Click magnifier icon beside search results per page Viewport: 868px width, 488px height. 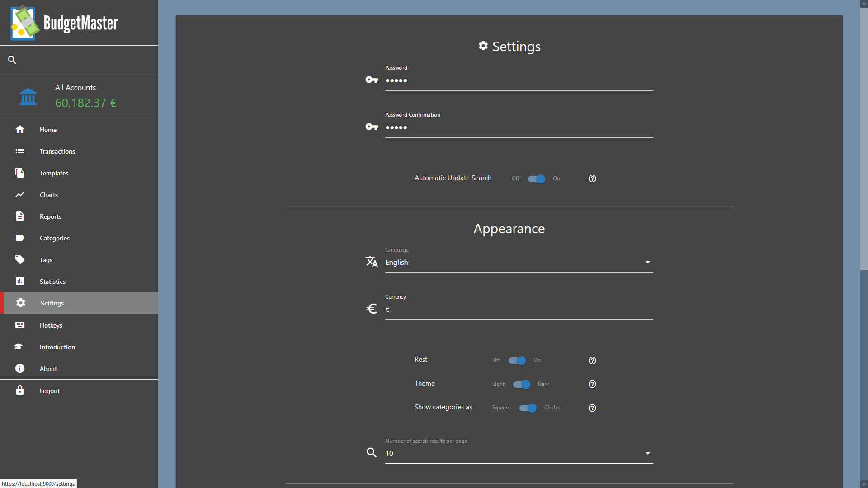pos(372,453)
